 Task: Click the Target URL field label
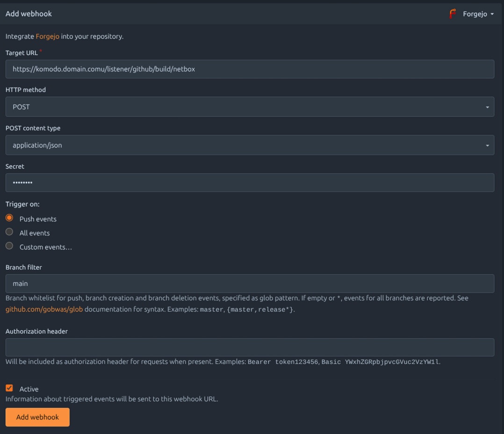(x=22, y=53)
